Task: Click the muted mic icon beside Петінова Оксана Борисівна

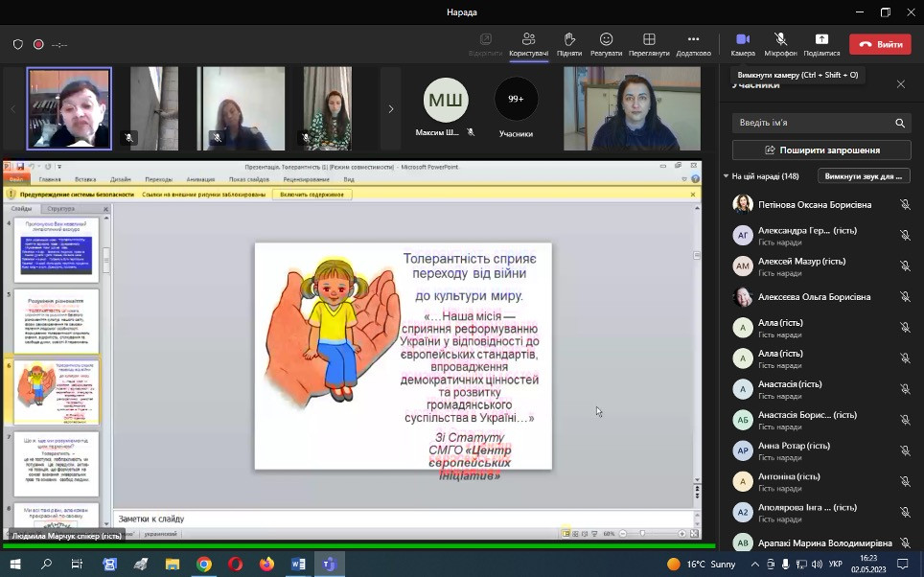Action: [904, 204]
